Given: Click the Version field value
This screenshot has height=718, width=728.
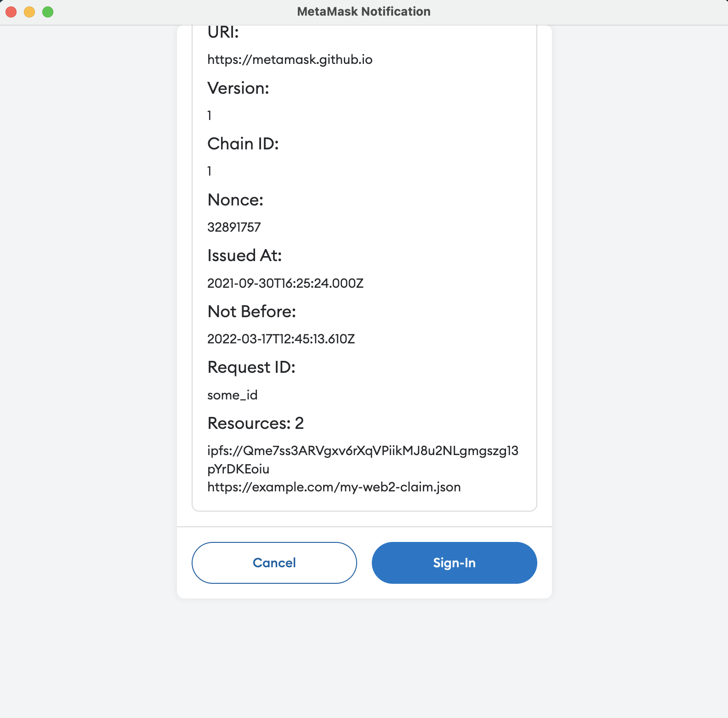Looking at the screenshot, I should [209, 115].
